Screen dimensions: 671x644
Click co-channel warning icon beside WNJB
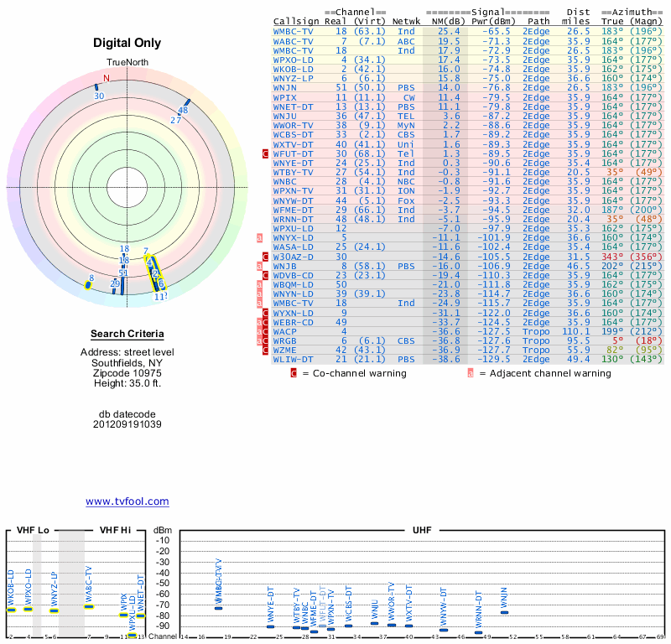point(266,266)
